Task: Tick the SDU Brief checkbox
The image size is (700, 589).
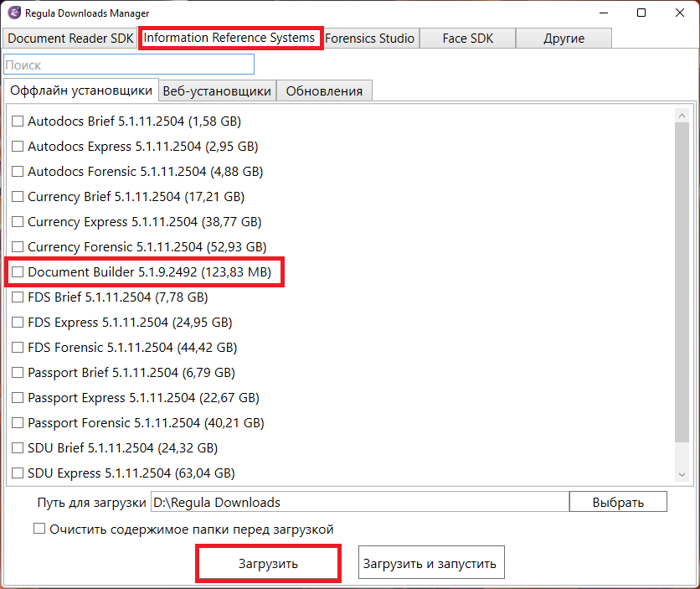Action: click(18, 448)
